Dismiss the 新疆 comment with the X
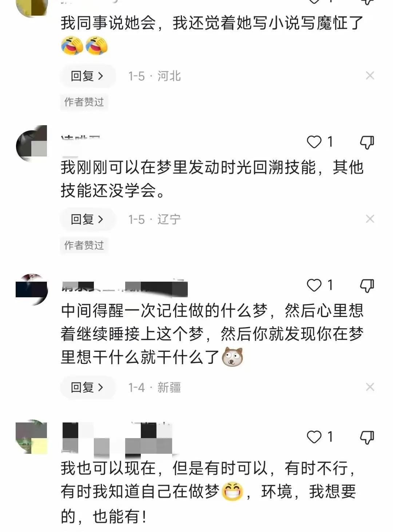The width and height of the screenshot is (393, 532). click(370, 387)
